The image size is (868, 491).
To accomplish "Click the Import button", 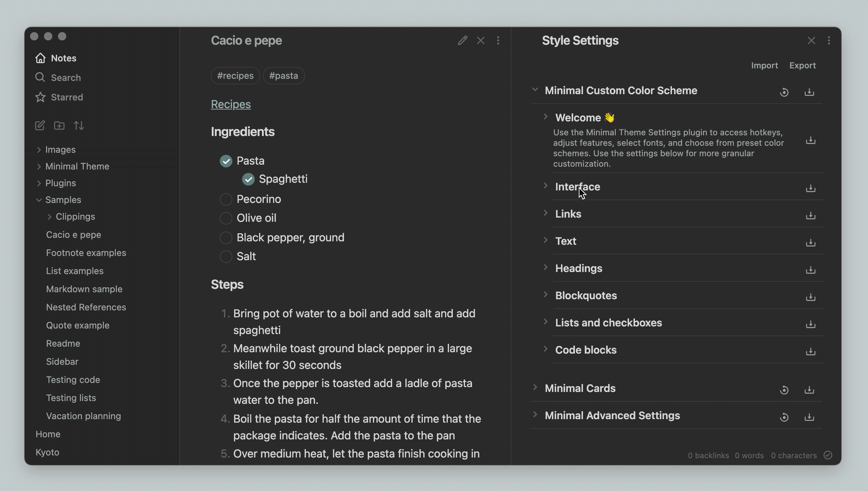I will point(764,66).
